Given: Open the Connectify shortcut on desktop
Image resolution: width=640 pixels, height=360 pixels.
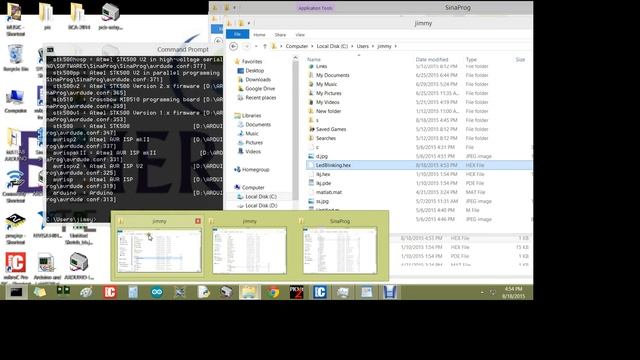Looking at the screenshot, I should (x=16, y=186).
